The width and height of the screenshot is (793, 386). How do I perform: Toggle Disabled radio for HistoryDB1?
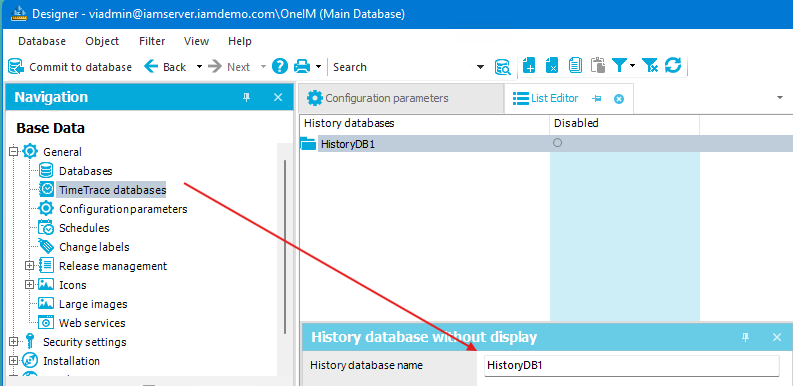point(557,143)
